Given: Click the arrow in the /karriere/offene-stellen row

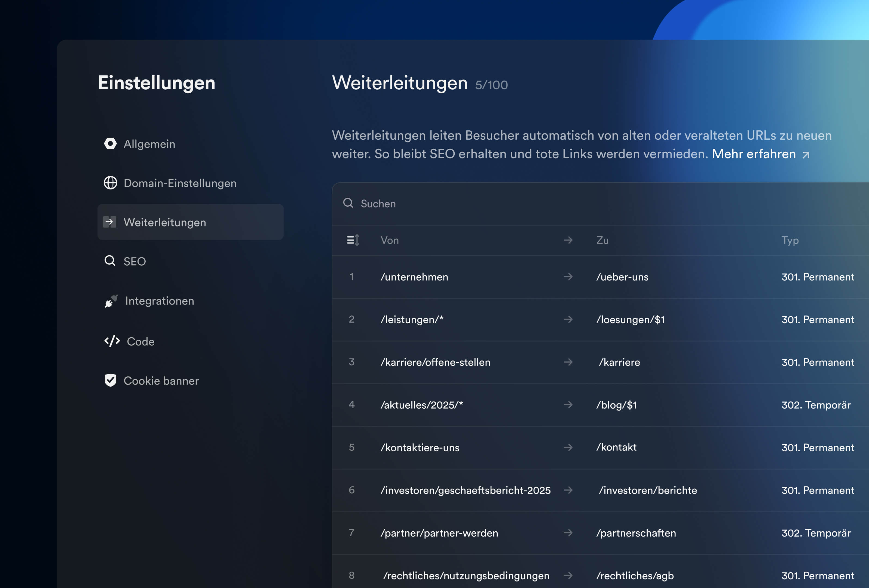Looking at the screenshot, I should coord(568,362).
